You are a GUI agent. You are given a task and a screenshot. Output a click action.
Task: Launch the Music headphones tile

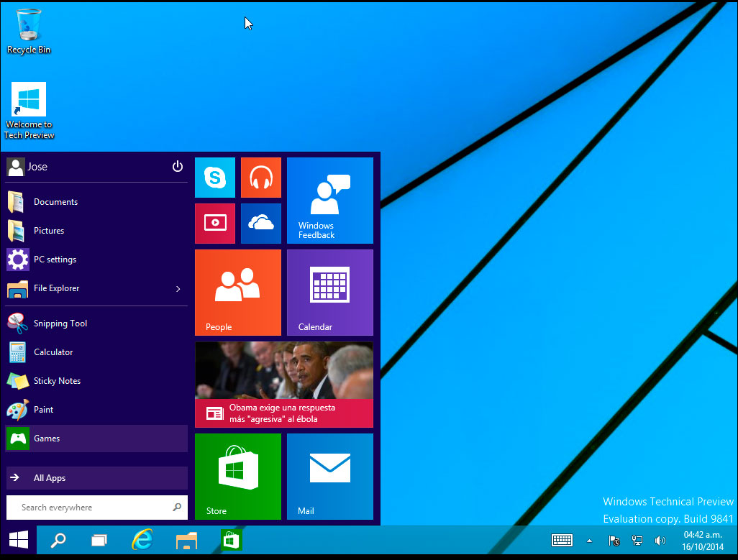260,177
